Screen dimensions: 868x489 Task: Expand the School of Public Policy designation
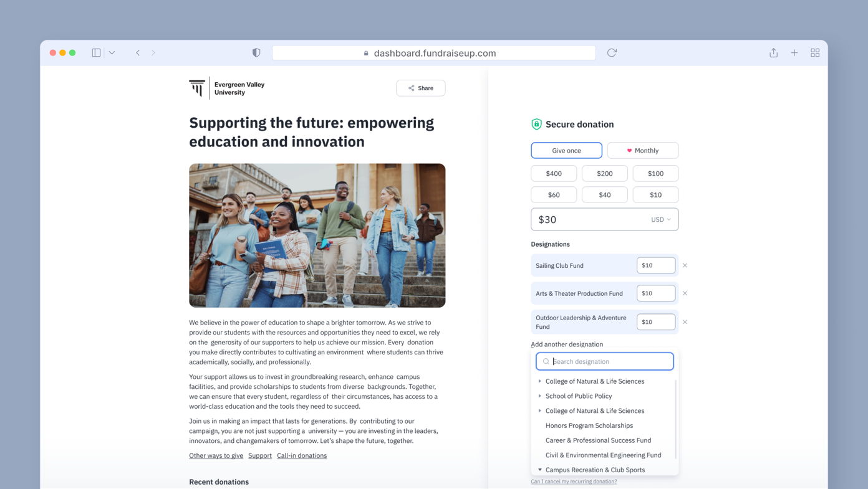(x=539, y=396)
